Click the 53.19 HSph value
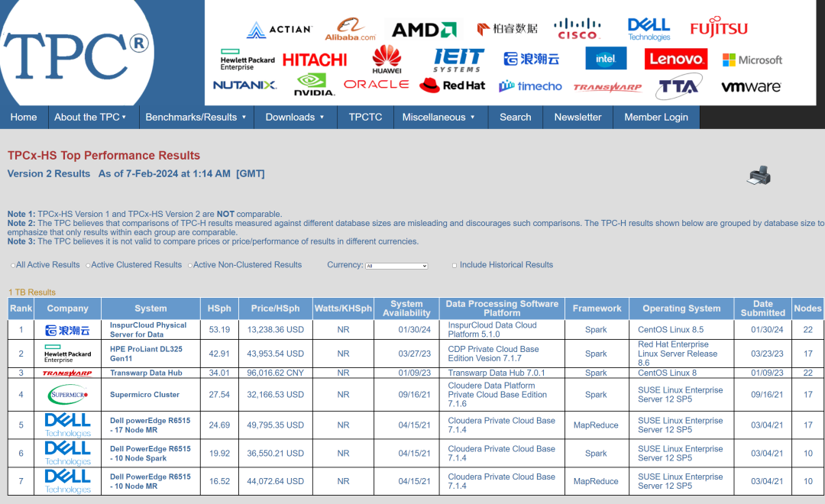The width and height of the screenshot is (825, 504). pos(219,330)
